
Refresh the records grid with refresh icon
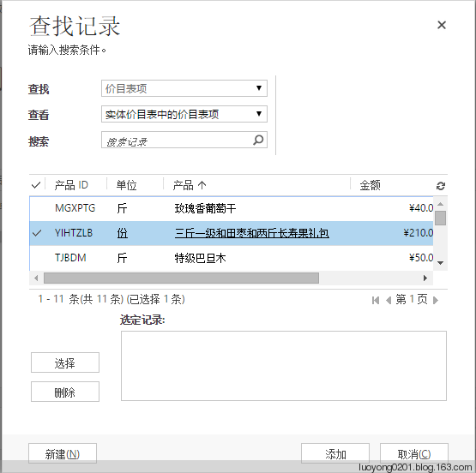click(441, 186)
